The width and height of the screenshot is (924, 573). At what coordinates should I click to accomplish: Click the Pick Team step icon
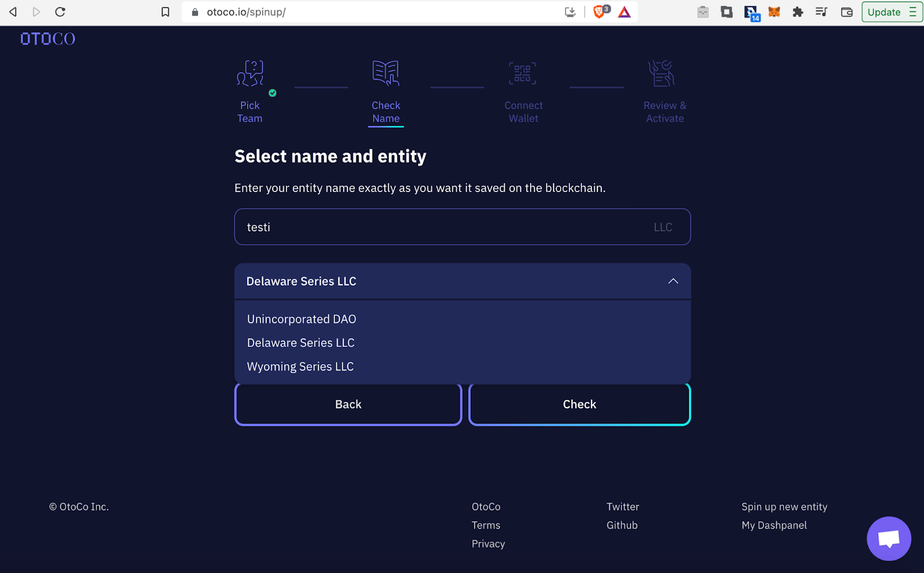point(250,74)
